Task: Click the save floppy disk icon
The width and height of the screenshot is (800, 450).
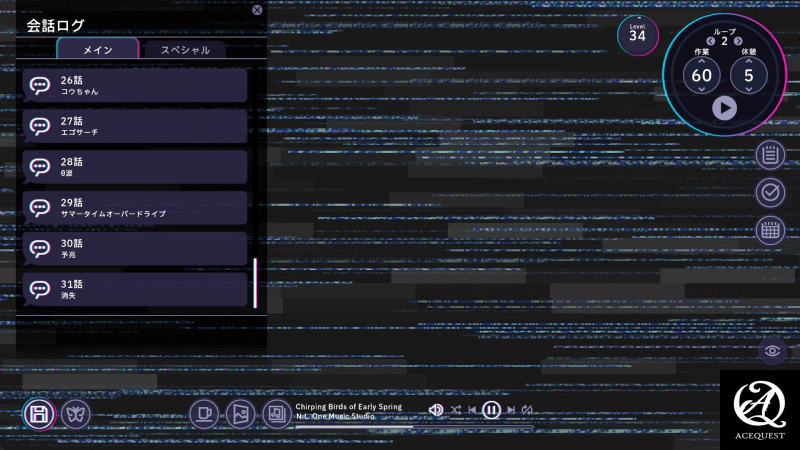Action: pos(39,414)
